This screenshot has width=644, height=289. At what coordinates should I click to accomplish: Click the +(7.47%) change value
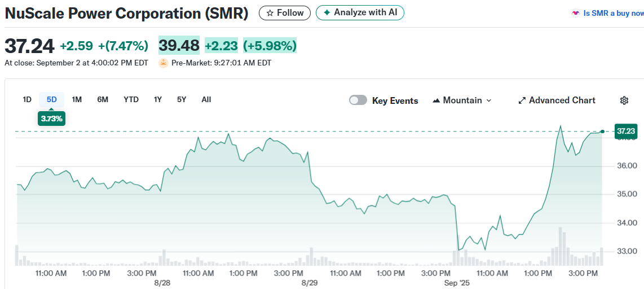pos(123,46)
